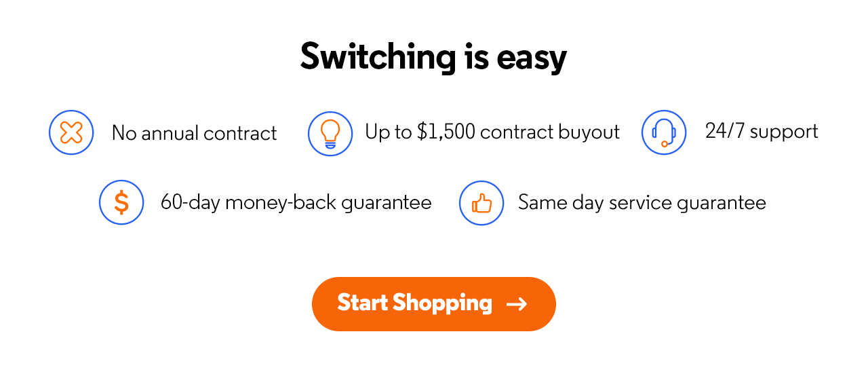
Task: Click the word "service" beside the thumbs-up
Action: point(641,202)
